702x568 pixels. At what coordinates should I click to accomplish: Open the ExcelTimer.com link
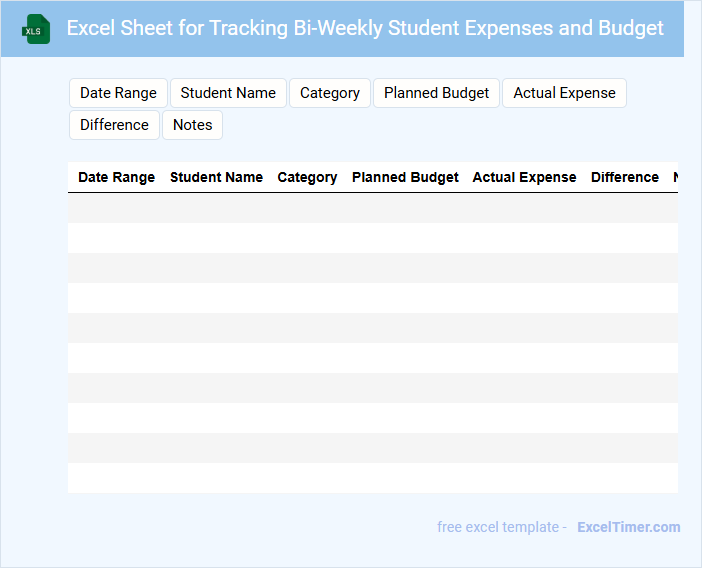pos(628,527)
